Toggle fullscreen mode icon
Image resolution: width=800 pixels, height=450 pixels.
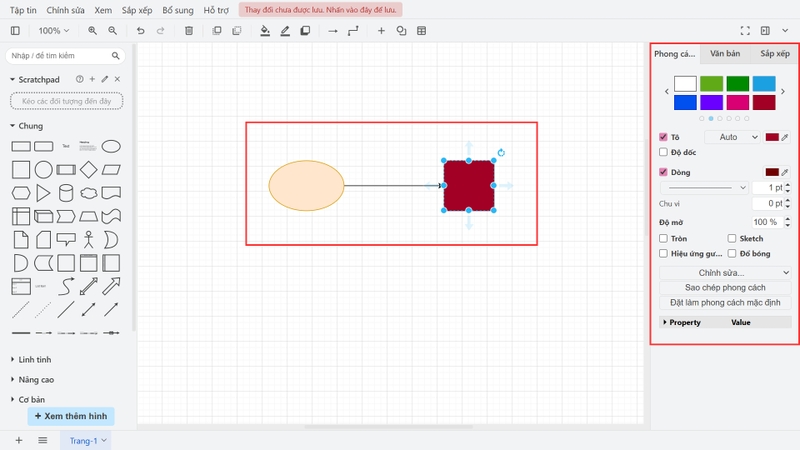[x=744, y=31]
